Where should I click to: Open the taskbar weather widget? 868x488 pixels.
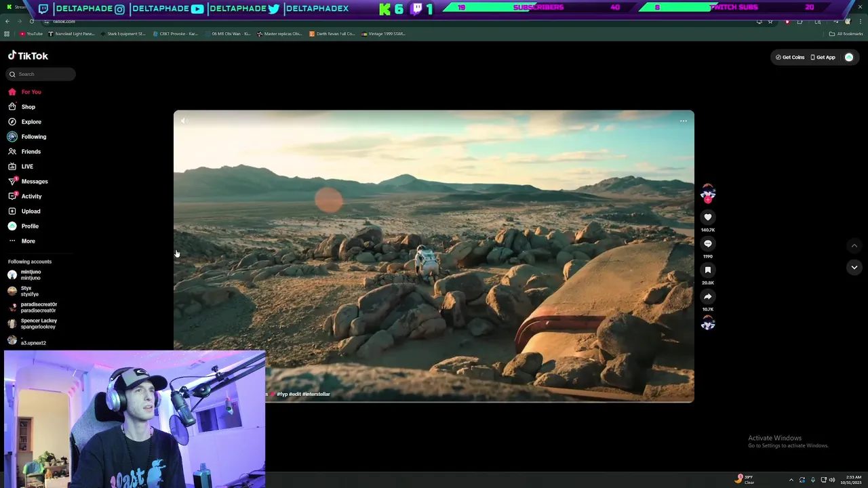point(745,479)
